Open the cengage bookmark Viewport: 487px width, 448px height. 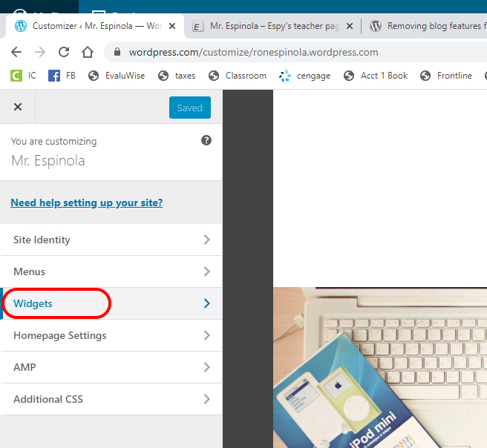pos(305,76)
